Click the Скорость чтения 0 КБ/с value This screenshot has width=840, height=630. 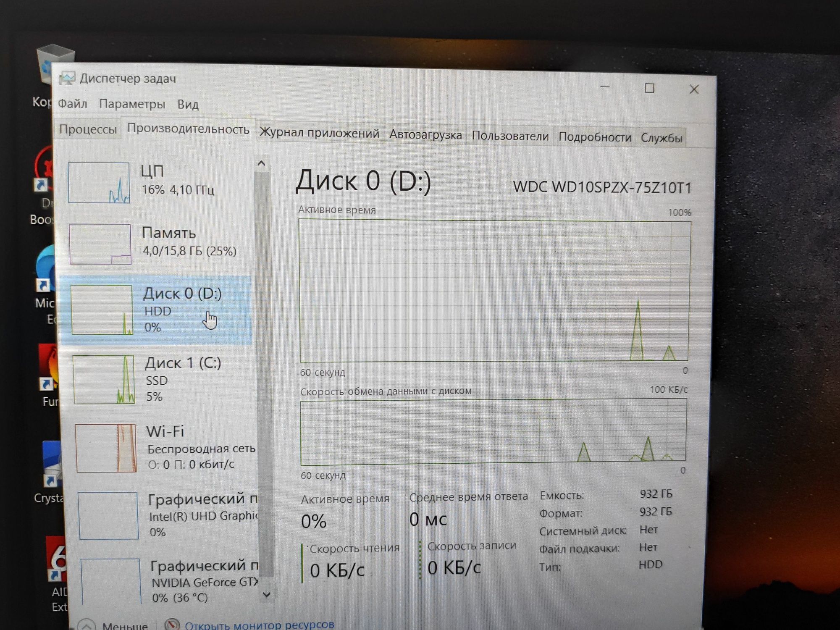click(337, 570)
